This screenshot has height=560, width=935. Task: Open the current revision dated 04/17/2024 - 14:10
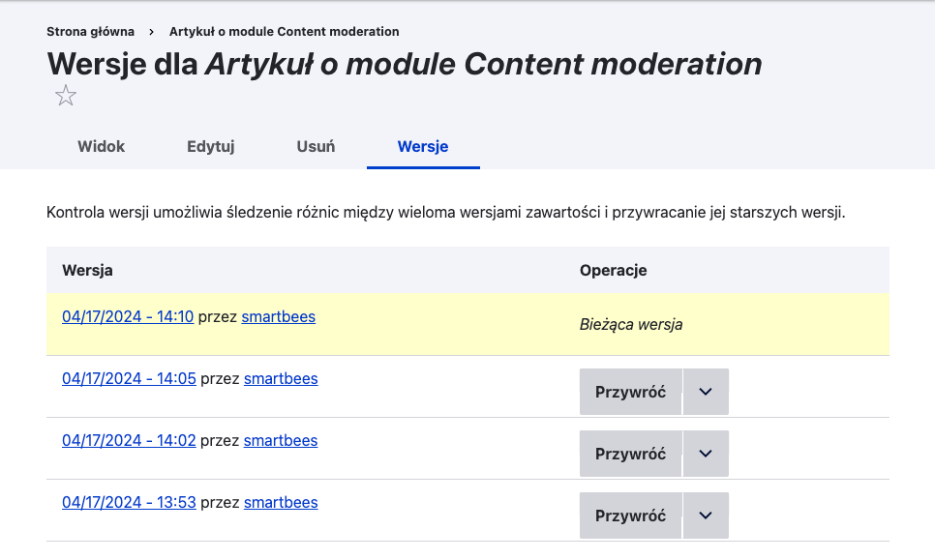point(128,316)
